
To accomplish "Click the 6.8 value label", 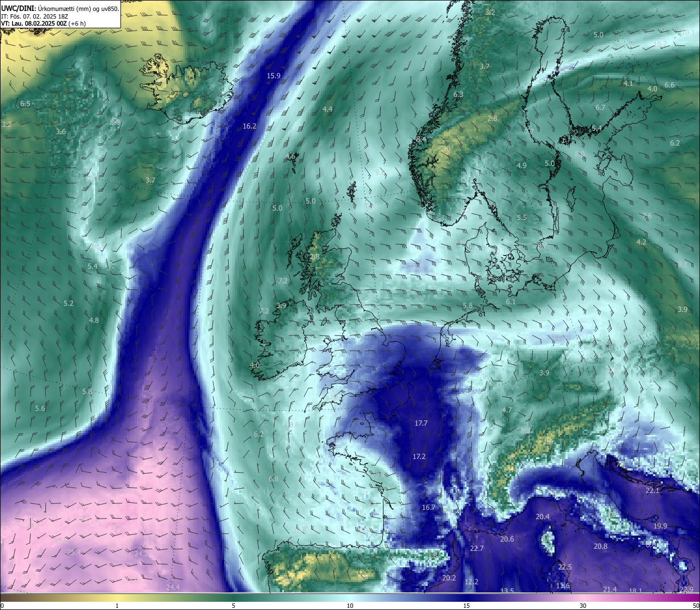I will (273, 479).
